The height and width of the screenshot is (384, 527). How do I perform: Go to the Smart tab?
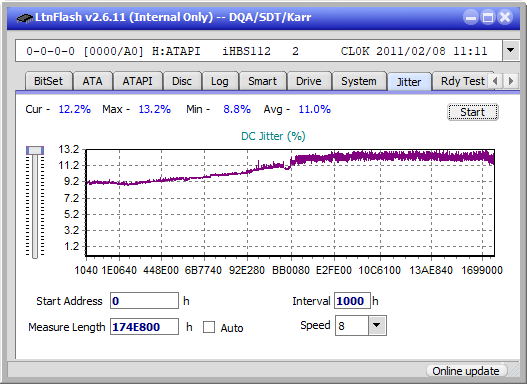tap(262, 81)
